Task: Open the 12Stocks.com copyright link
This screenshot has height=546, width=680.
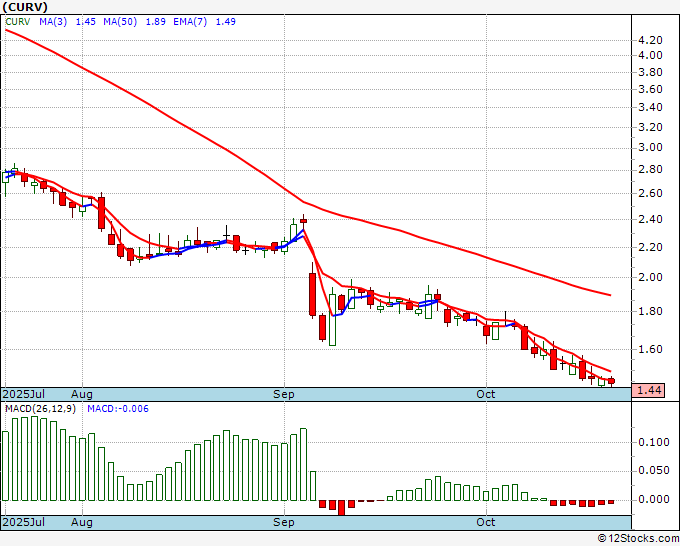Action: [x=638, y=539]
